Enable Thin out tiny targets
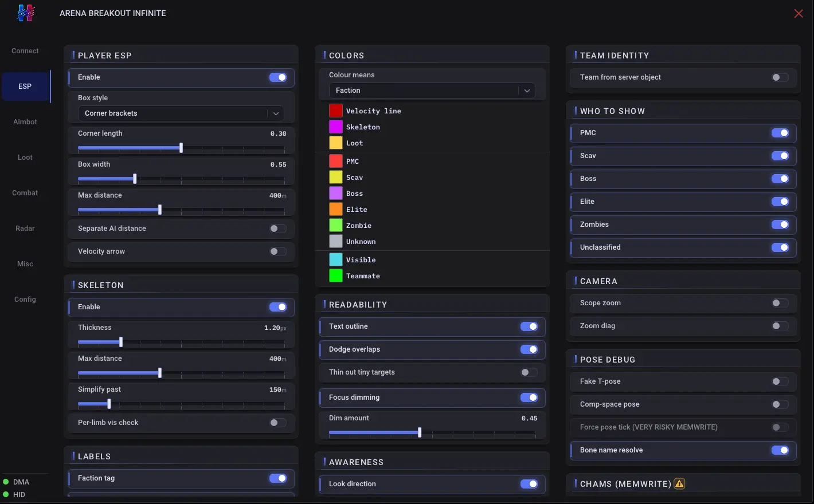This screenshot has height=504, width=814. pos(529,372)
